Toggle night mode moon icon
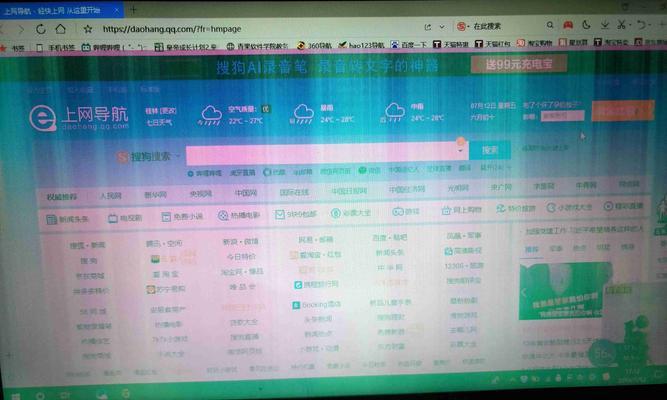The height and width of the screenshot is (400, 667). (x=586, y=25)
